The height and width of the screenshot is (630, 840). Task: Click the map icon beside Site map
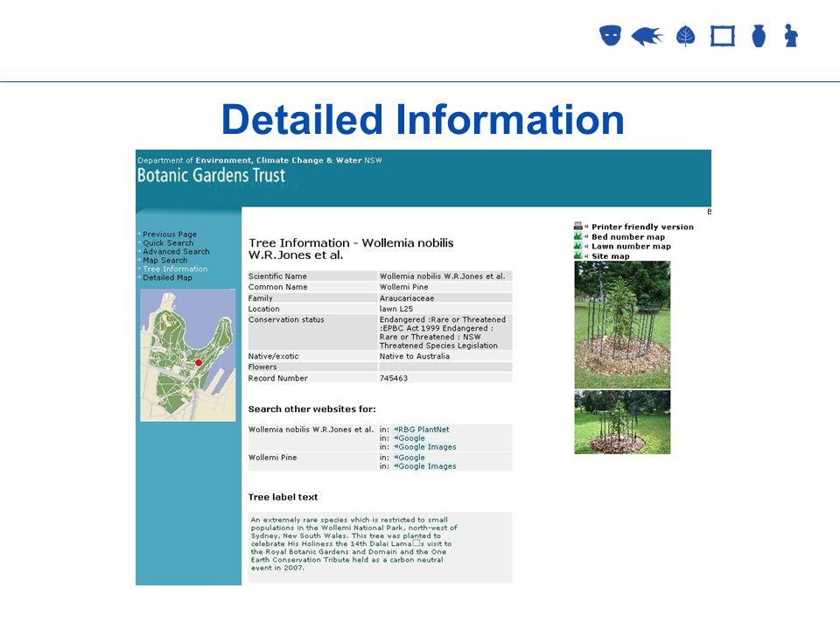tap(578, 255)
